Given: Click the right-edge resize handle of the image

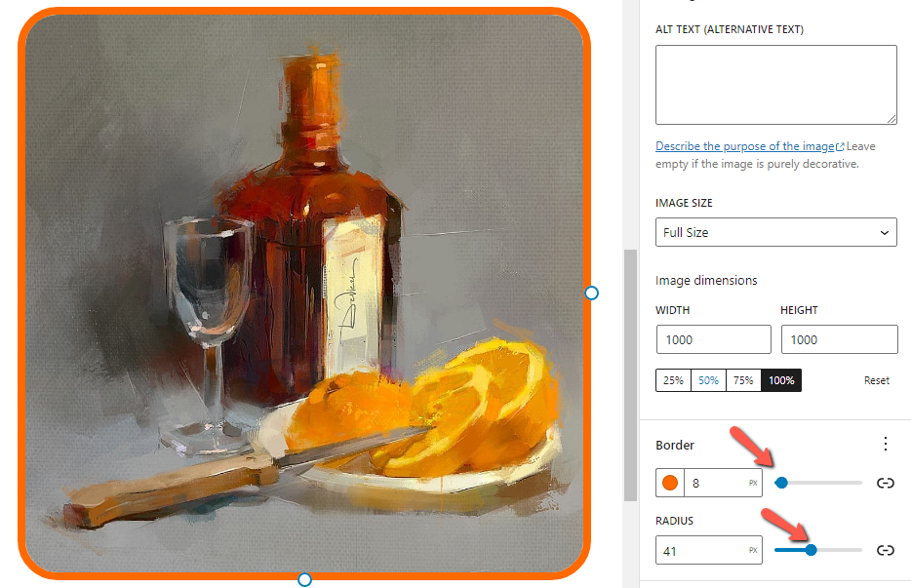Looking at the screenshot, I should coord(591,293).
